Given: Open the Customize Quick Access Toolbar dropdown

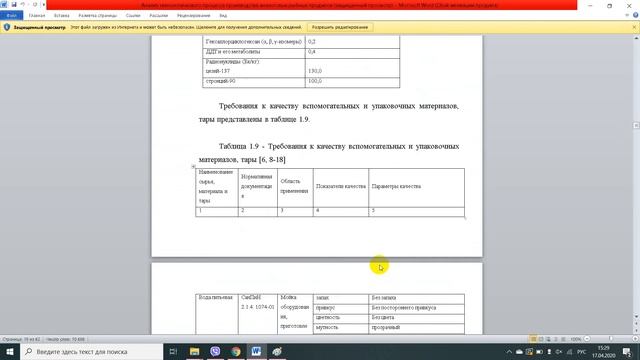Looking at the screenshot, I should (43, 4).
